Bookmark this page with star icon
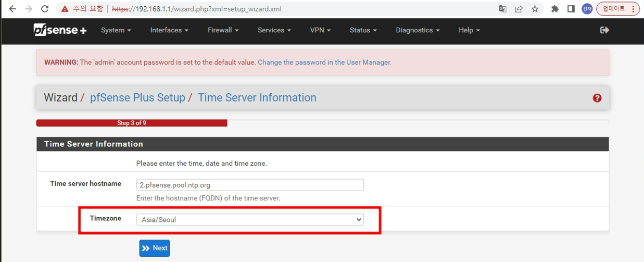This screenshot has height=262, width=644. pyautogui.click(x=535, y=9)
